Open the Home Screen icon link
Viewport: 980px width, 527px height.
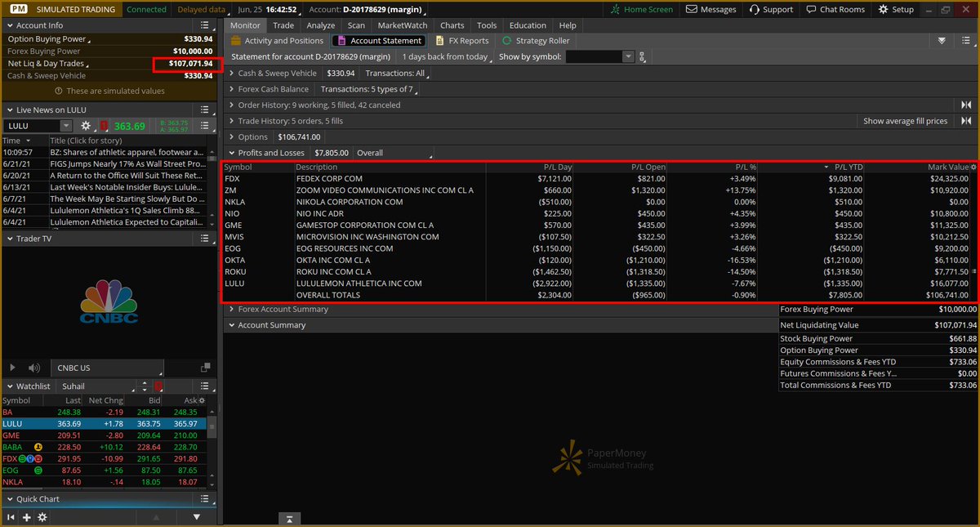pos(643,9)
